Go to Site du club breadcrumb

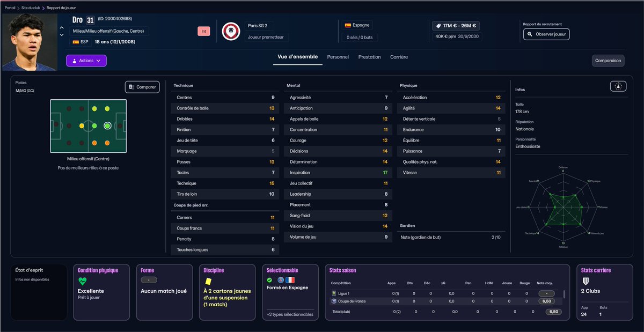tap(31, 8)
